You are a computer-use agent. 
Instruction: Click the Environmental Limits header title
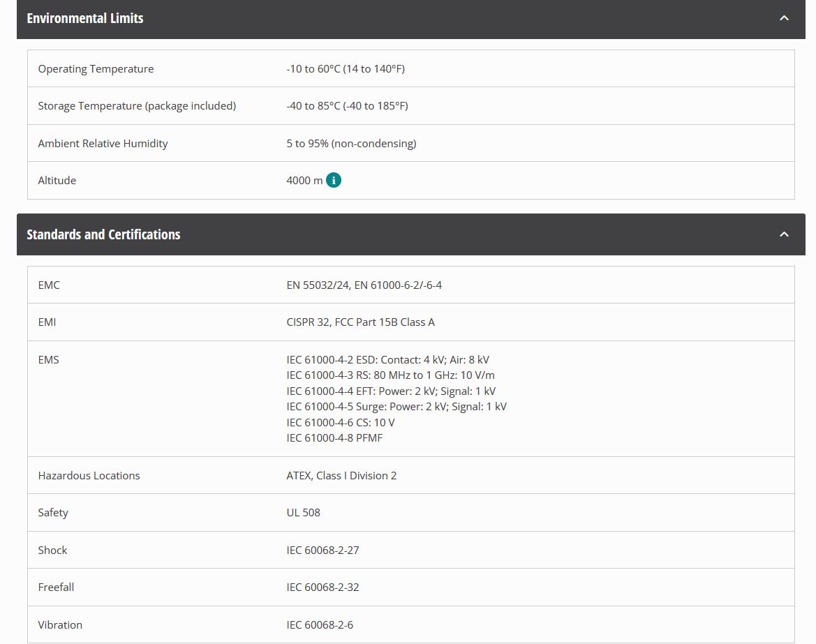click(85, 18)
